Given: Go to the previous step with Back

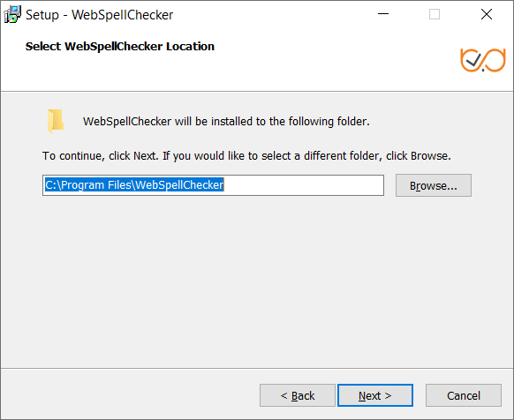Looking at the screenshot, I should click(298, 395).
